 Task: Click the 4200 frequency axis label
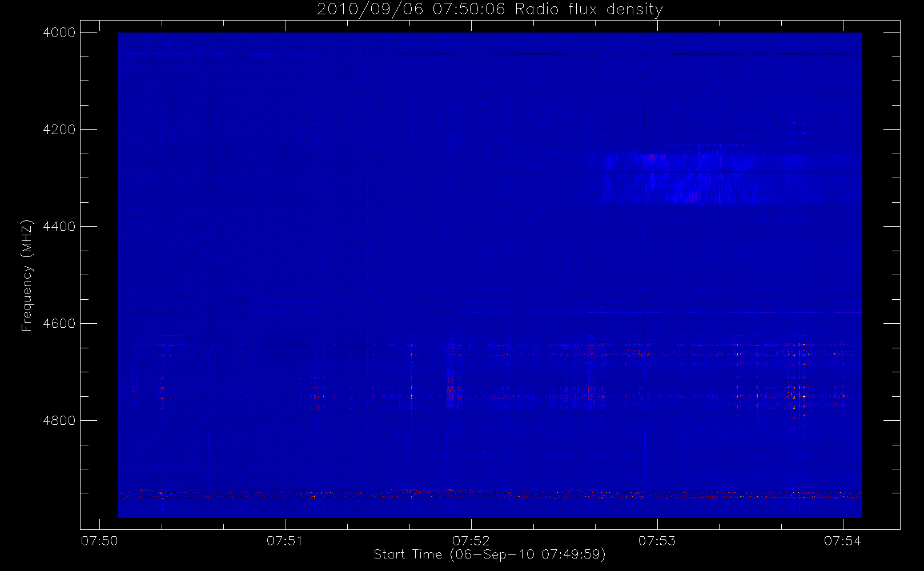(59, 130)
